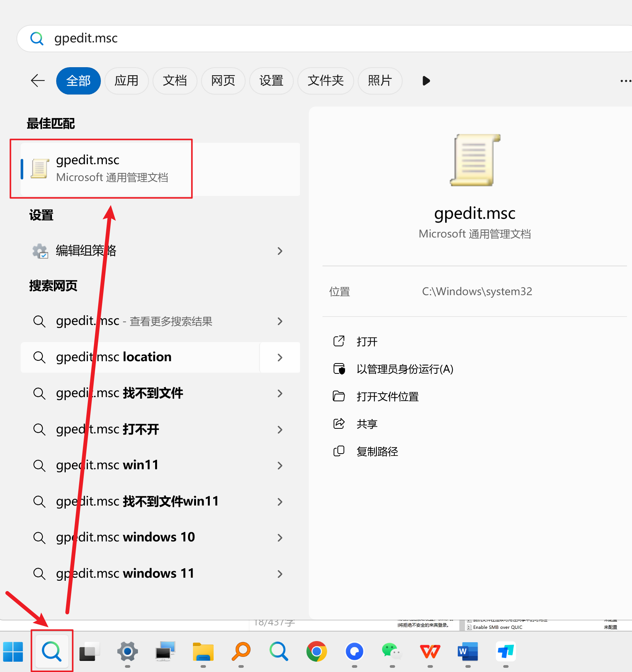Open WPS Office from taskbar
632x672 pixels.
(430, 651)
